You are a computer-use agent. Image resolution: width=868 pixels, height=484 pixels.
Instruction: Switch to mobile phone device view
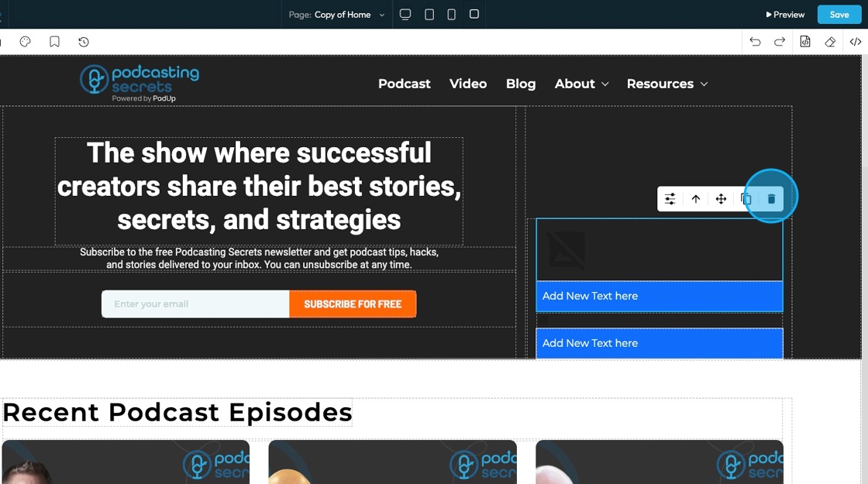point(452,15)
